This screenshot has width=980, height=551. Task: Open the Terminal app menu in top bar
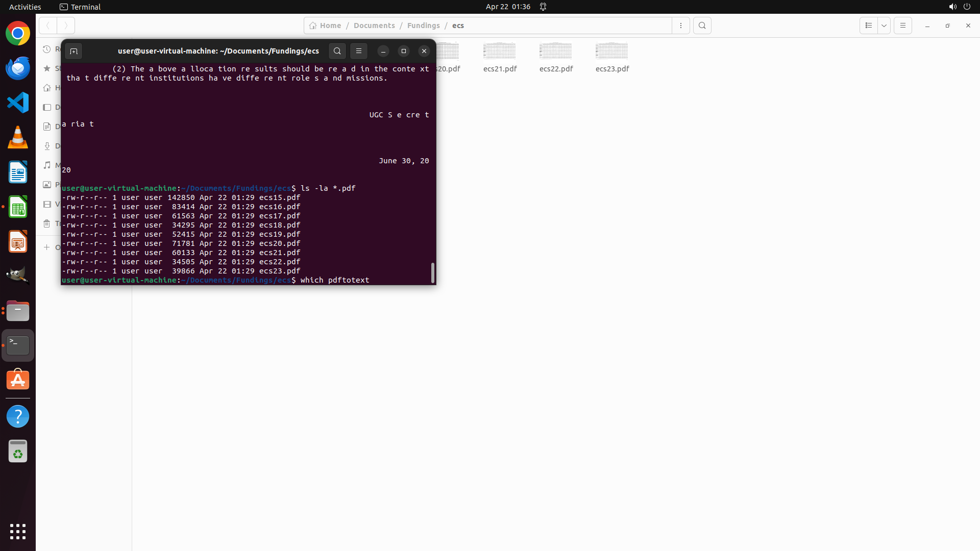[x=80, y=7]
